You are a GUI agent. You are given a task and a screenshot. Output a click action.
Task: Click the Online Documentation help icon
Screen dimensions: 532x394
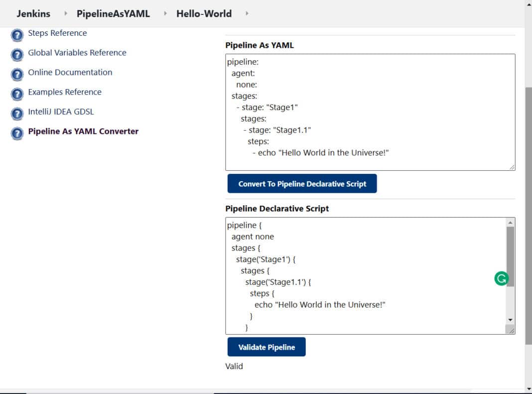coord(17,75)
